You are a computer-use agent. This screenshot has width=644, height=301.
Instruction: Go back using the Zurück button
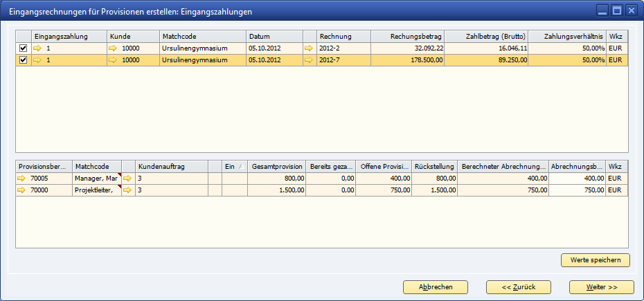pyautogui.click(x=519, y=286)
